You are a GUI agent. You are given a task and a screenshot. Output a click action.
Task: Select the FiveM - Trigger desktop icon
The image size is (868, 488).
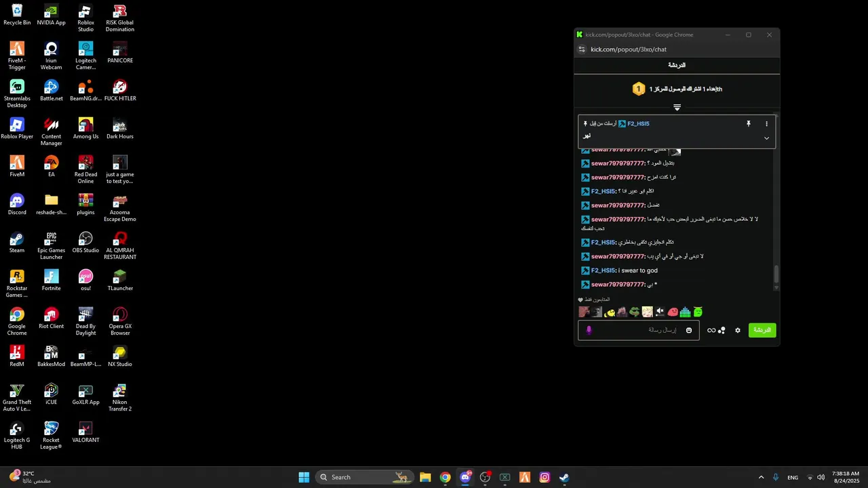(17, 56)
